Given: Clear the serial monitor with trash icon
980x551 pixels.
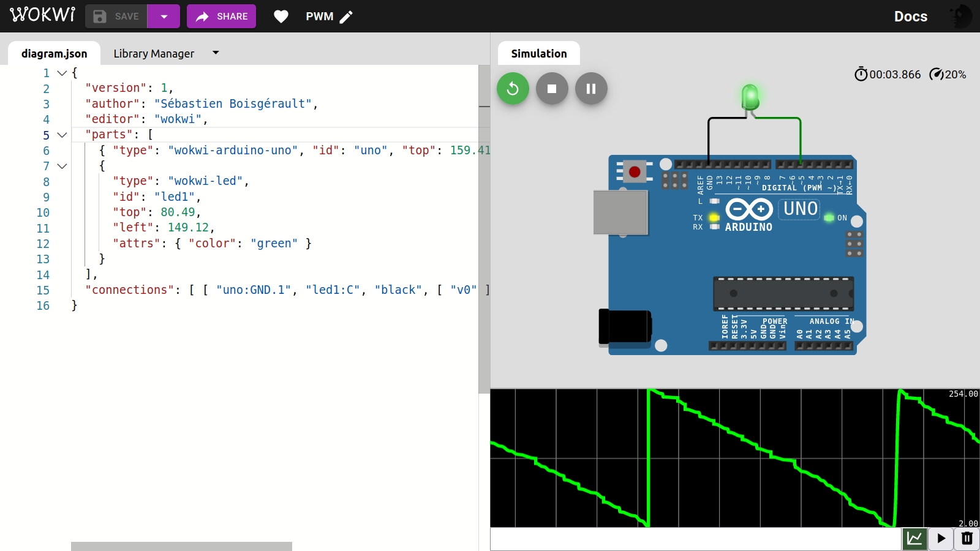Looking at the screenshot, I should coord(967,539).
